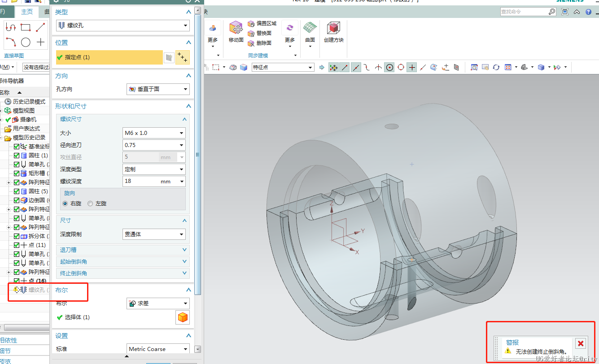The image size is (599, 364).
Task: Click the Rotate view icon
Action: [x=496, y=67]
